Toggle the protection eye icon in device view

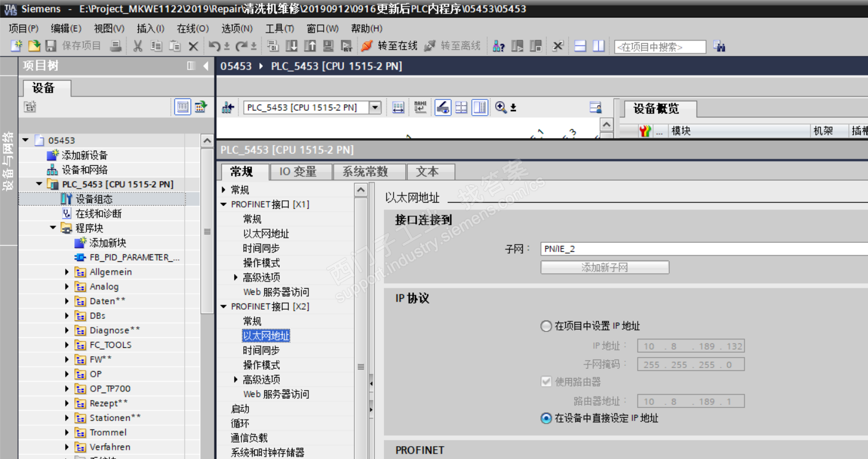(443, 108)
